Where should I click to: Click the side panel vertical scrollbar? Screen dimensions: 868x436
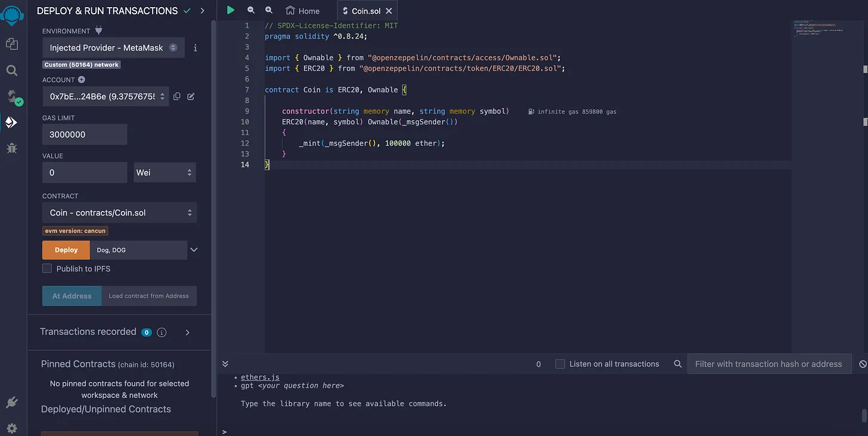(x=213, y=208)
